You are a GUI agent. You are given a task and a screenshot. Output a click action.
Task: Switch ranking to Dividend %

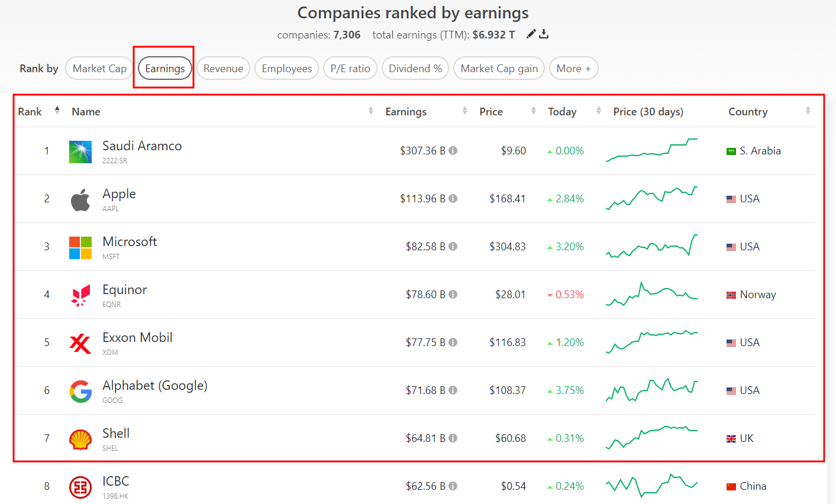coord(415,68)
